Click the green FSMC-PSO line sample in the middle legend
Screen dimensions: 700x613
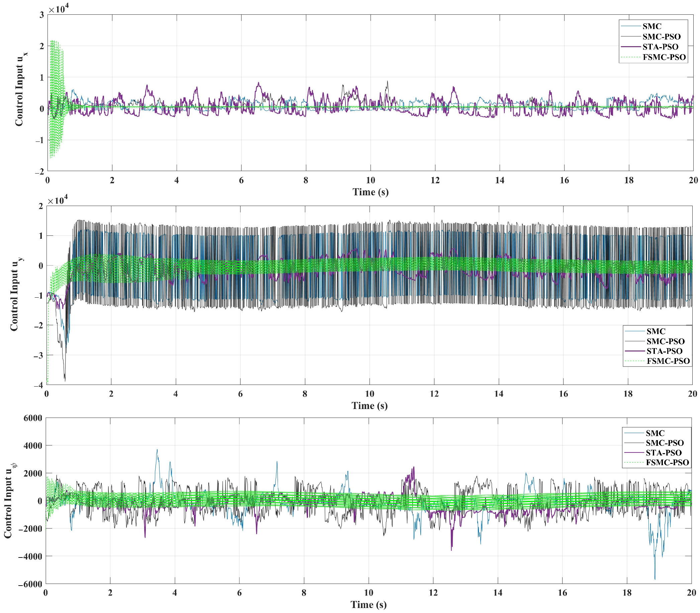point(634,361)
